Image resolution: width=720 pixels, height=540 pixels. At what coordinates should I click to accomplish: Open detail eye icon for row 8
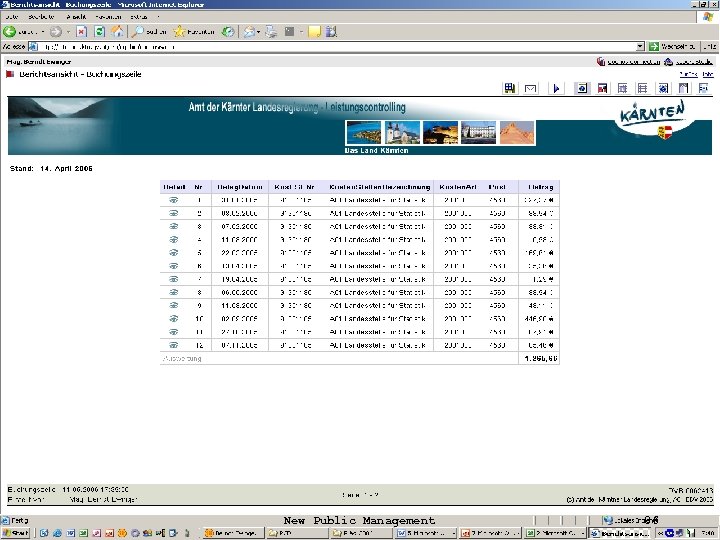pos(173,292)
